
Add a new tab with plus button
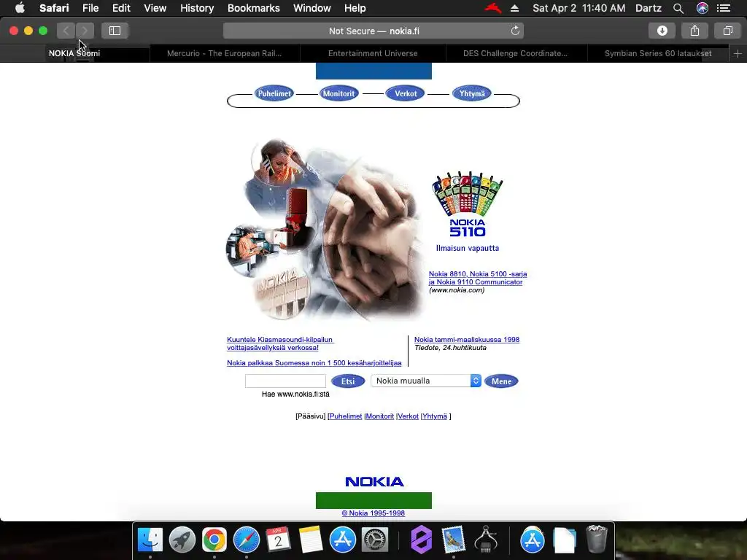tap(738, 53)
